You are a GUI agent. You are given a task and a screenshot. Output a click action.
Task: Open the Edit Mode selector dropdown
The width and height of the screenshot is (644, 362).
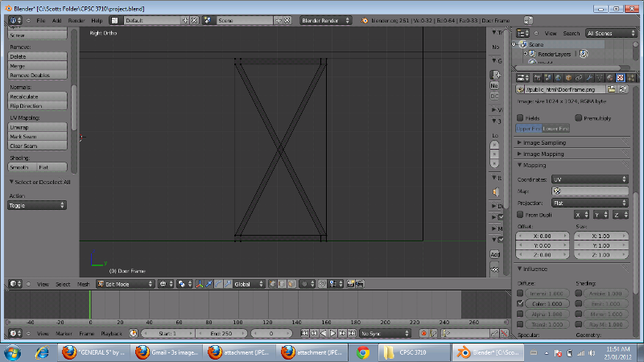(x=125, y=284)
